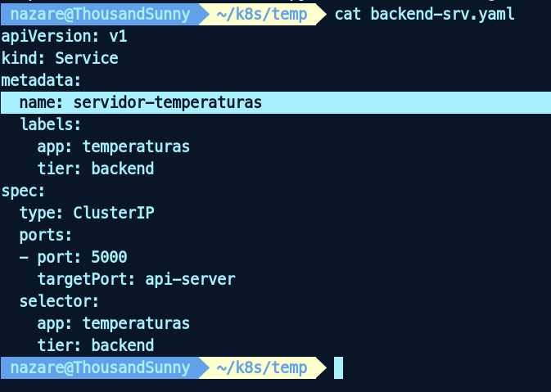The width and height of the screenshot is (551, 392).
Task: Click the kind: Service line
Action: (60, 59)
